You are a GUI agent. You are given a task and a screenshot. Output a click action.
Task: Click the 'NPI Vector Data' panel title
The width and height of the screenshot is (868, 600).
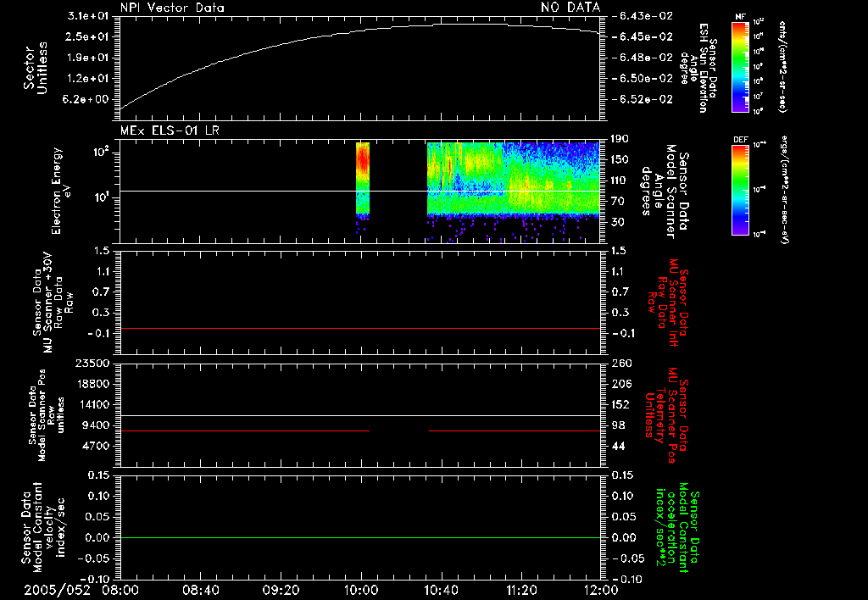(172, 8)
